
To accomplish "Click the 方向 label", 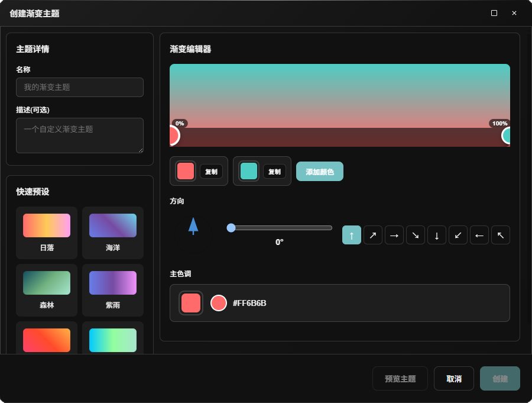I will pyautogui.click(x=177, y=201).
